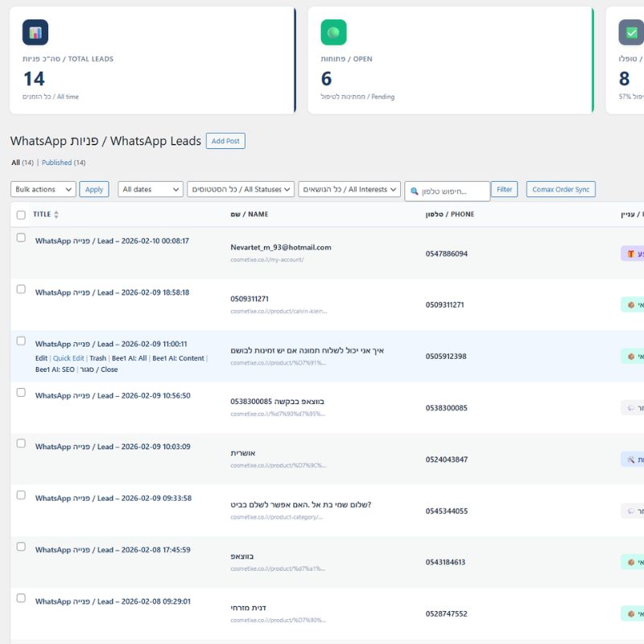644x644 pixels.
Task: Click the gift interest badge in first row
Action: pyautogui.click(x=633, y=254)
